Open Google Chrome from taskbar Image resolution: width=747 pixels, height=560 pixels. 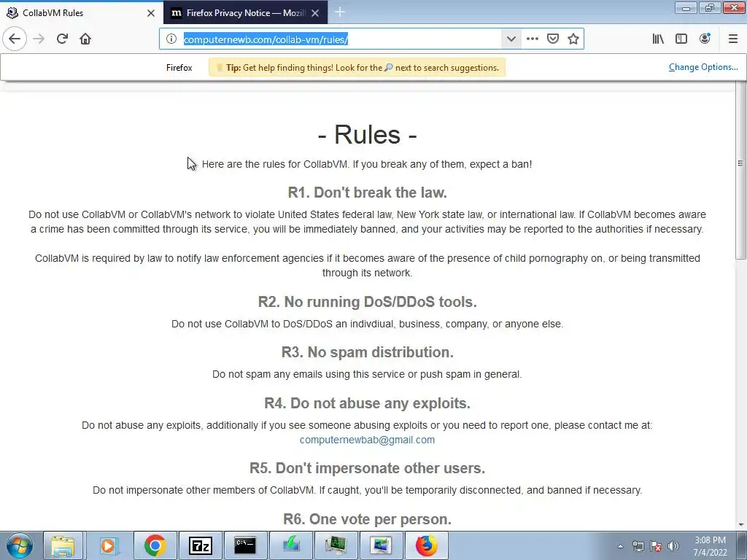155,545
